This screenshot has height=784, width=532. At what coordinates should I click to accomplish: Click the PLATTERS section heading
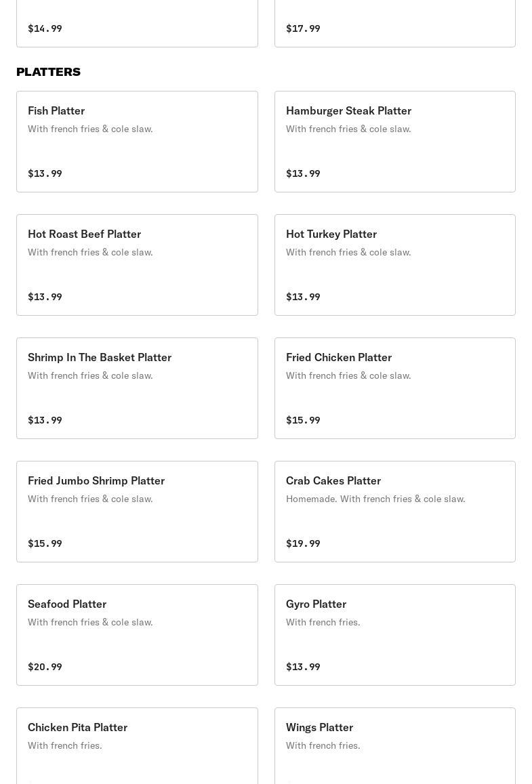click(48, 72)
